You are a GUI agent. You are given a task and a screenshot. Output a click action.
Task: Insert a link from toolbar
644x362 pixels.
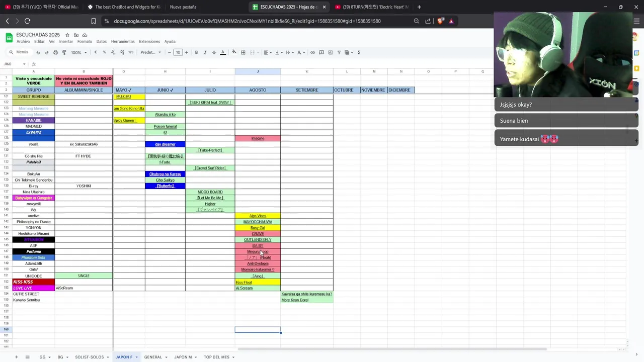point(312,52)
